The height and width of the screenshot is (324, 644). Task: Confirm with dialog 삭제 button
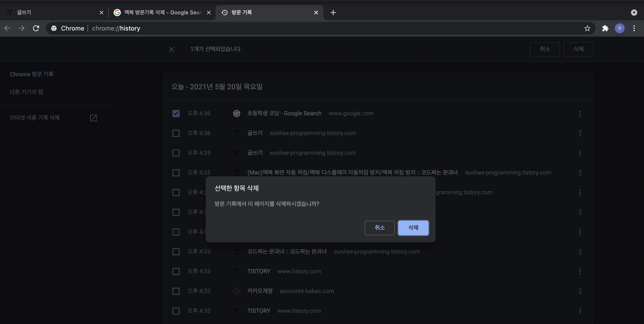(x=413, y=228)
